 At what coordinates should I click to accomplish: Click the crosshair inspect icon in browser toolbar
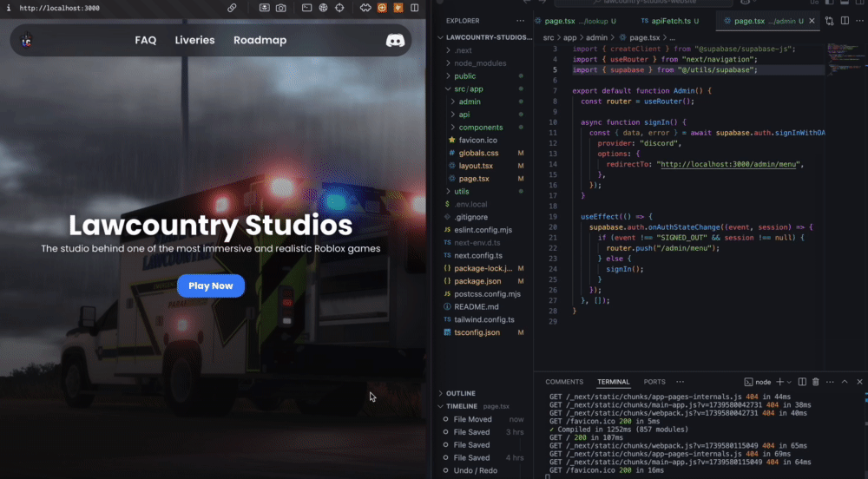pyautogui.click(x=339, y=8)
